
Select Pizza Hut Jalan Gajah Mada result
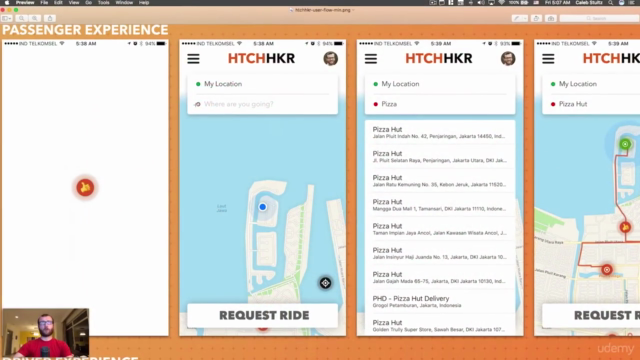440,277
